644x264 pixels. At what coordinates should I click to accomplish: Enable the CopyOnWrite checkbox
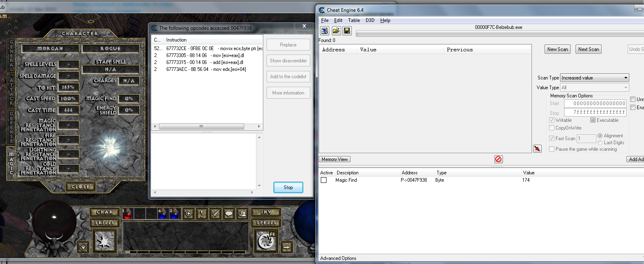(x=551, y=128)
